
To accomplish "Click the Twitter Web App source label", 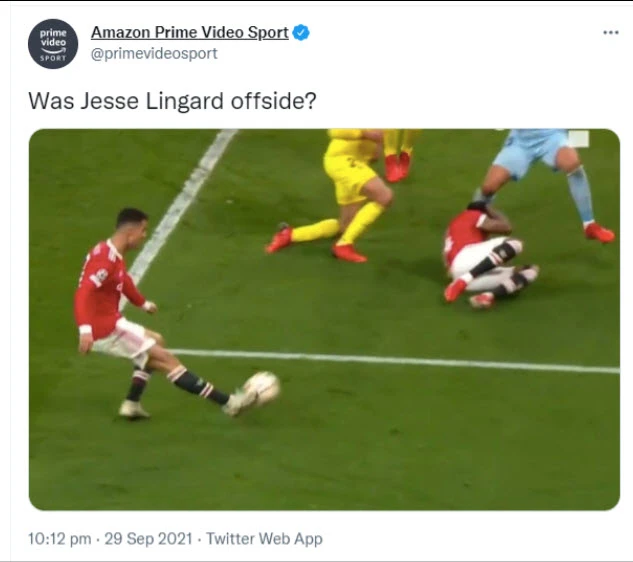I will 264,539.
